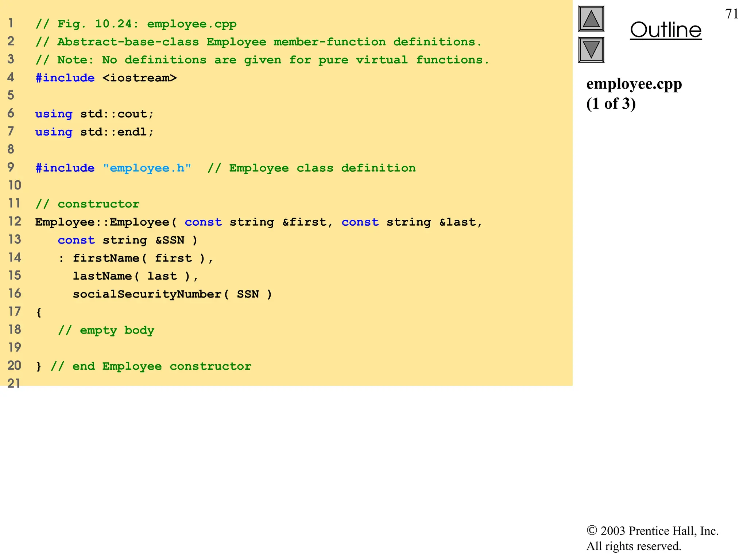The image size is (747, 560).
Task: Select the "#include <iostream>" line
Action: click(106, 78)
